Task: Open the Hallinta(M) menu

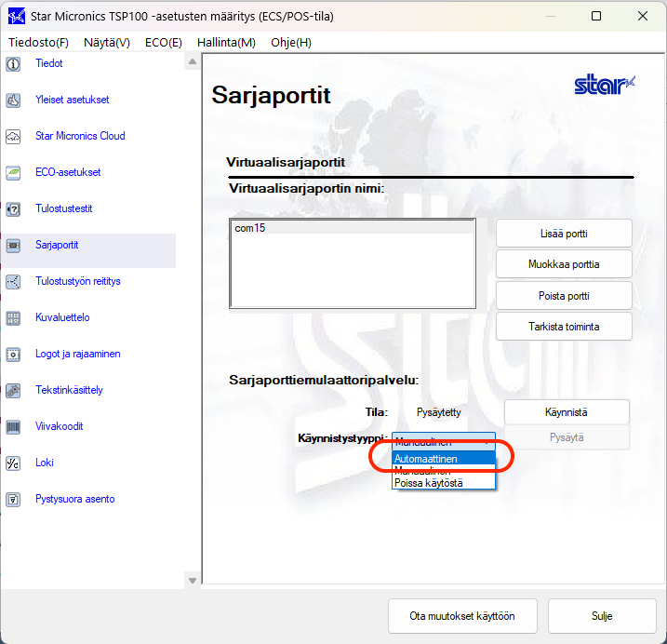Action: tap(226, 43)
